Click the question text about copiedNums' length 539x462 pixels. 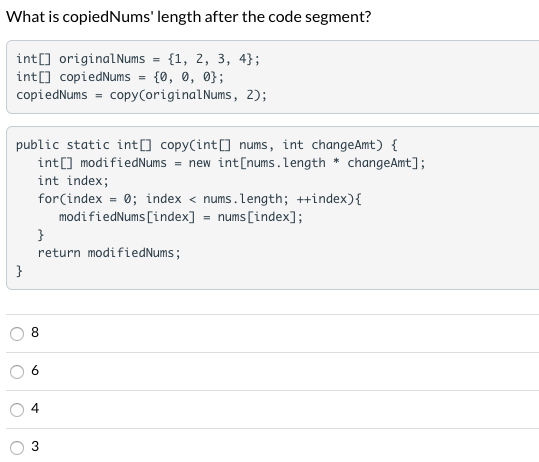(189, 16)
